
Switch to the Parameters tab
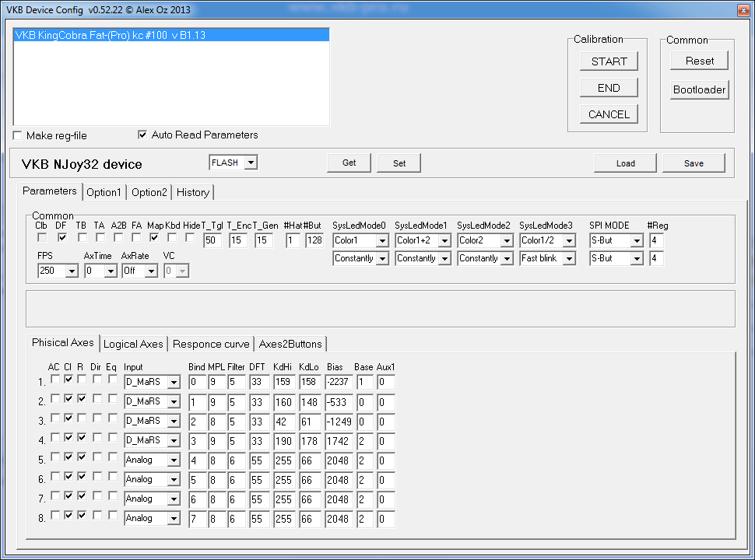tap(50, 191)
